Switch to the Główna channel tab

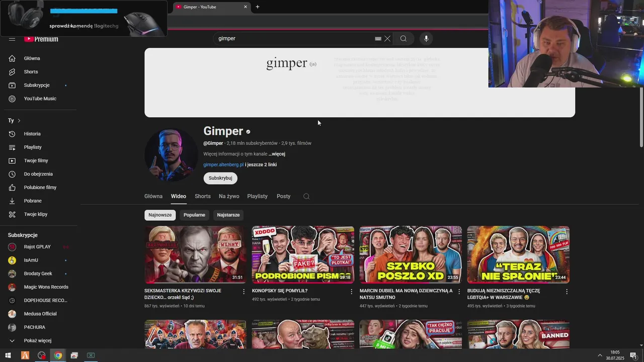tap(153, 197)
